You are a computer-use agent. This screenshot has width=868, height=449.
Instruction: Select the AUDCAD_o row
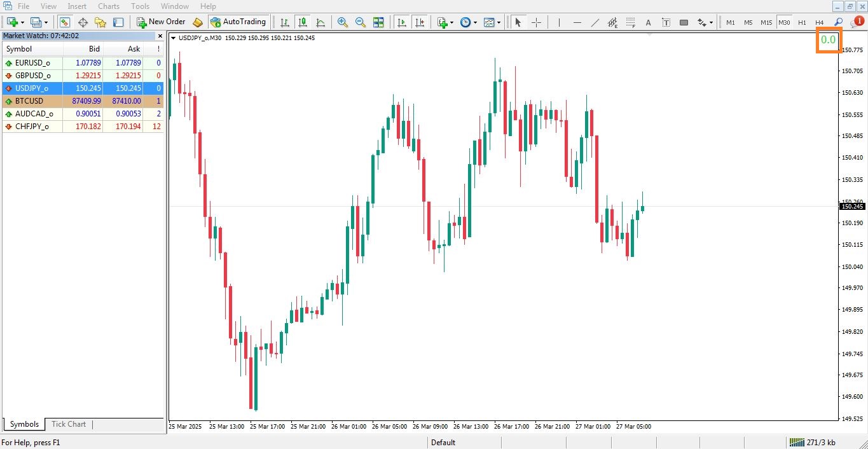coord(83,114)
